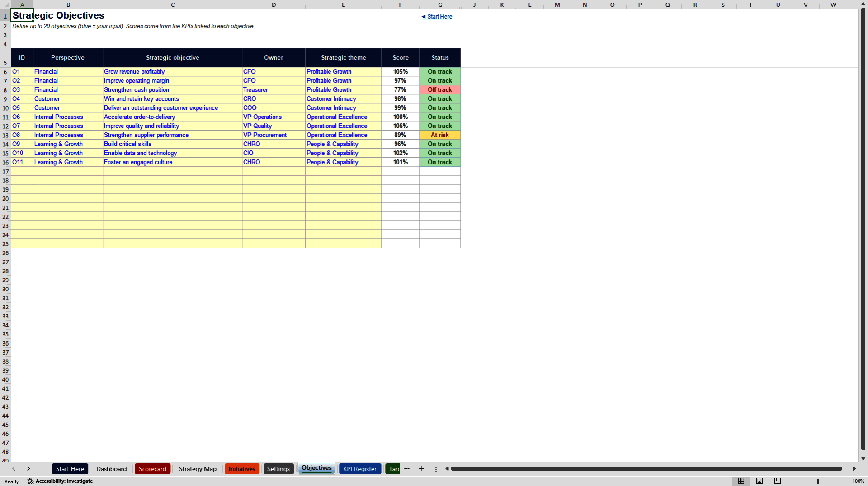Viewport: 868px width, 486px height.
Task: Add a new sheet with plus icon
Action: (x=421, y=469)
